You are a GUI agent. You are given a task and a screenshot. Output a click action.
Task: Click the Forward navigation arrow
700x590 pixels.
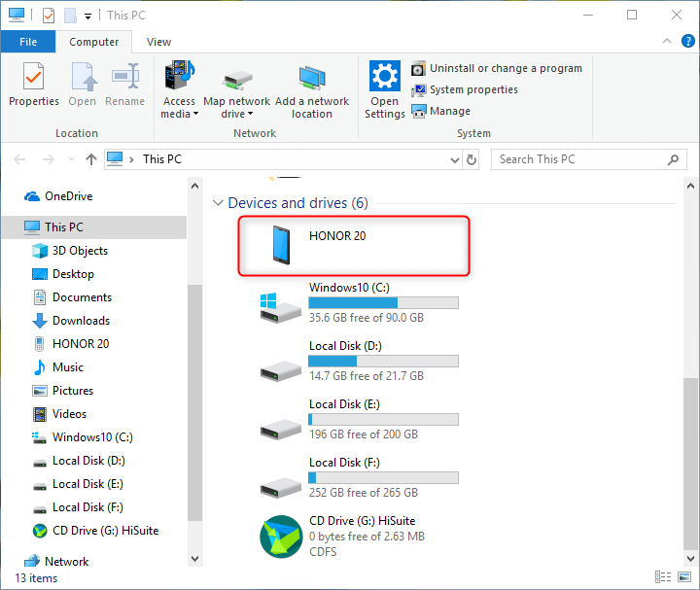(49, 159)
